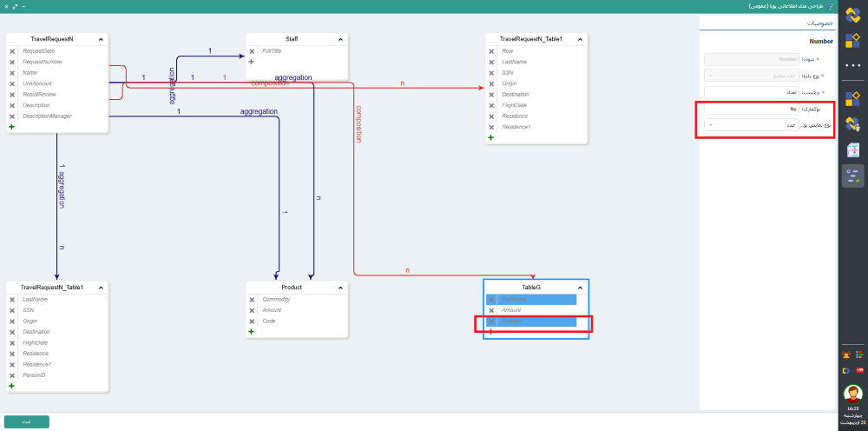Select the highlighted task-list icon in sidebar
This screenshot has width=868, height=431.
point(852,176)
